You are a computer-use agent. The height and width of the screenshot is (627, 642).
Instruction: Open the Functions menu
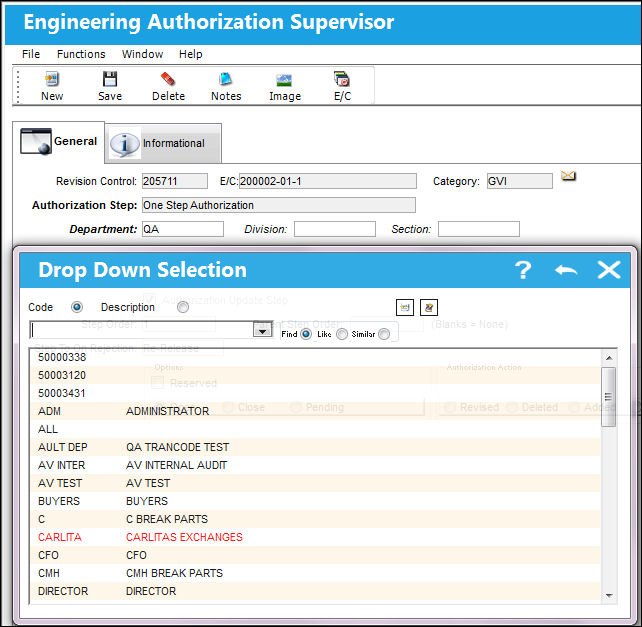click(x=81, y=54)
